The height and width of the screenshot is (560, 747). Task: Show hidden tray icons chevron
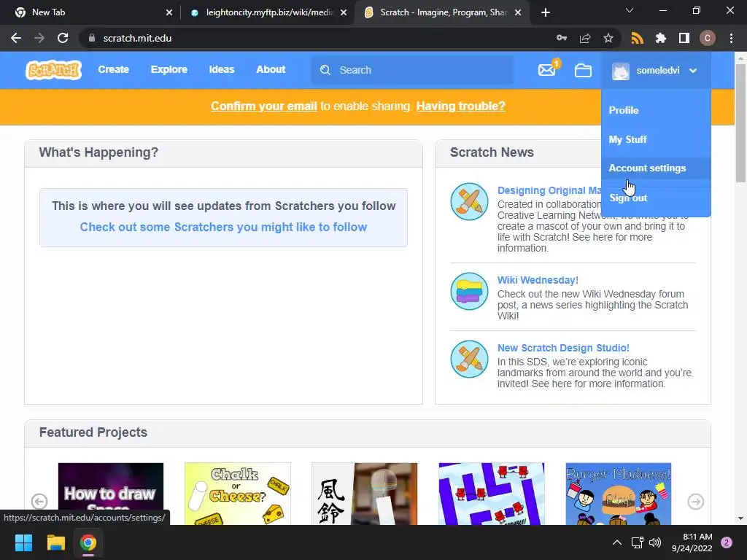pyautogui.click(x=617, y=542)
